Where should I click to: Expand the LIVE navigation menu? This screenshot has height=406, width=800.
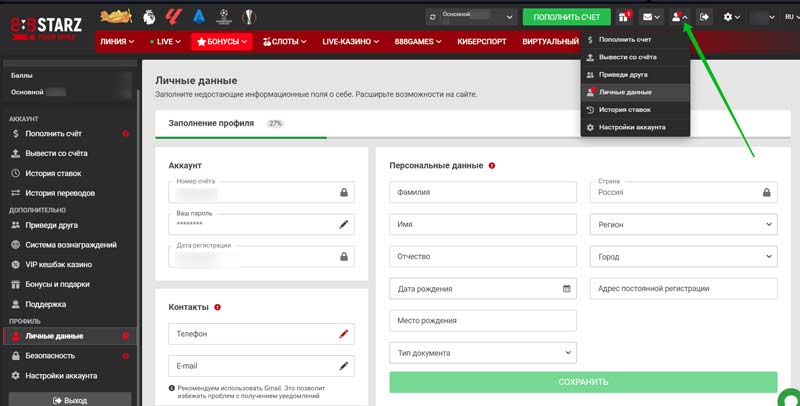click(165, 42)
